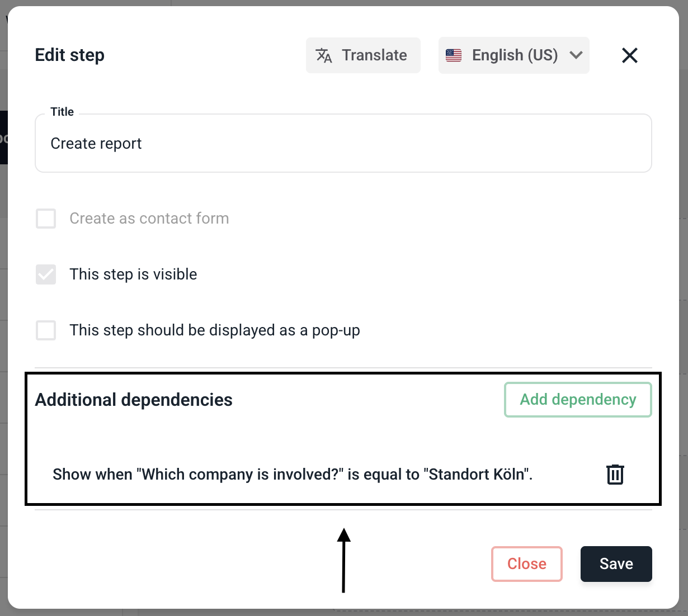Click the "This step is visible" label
The image size is (688, 616).
click(x=133, y=274)
